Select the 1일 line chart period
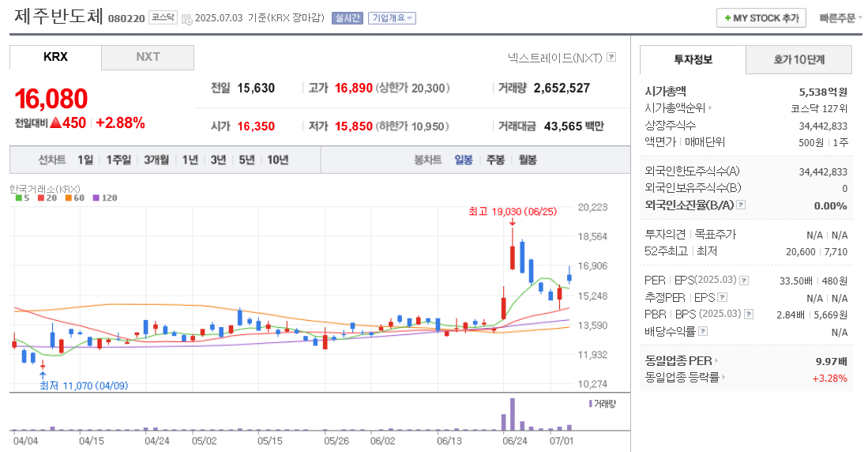This screenshot has width=868, height=452. point(85,160)
